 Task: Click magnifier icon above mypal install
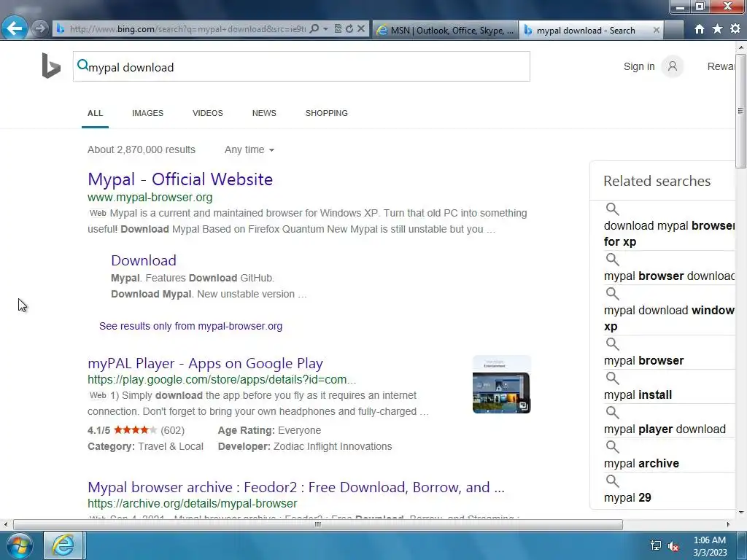click(x=612, y=378)
